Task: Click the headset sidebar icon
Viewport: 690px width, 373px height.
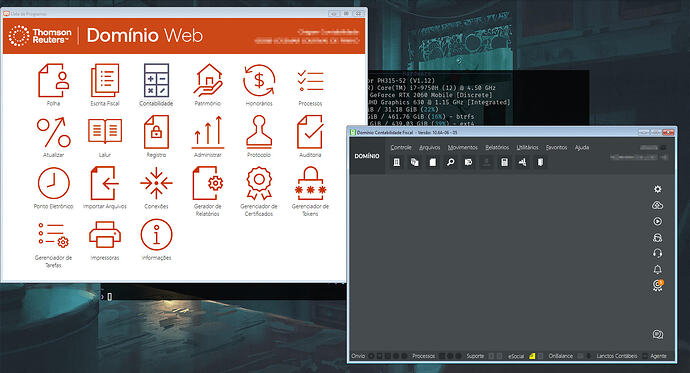Action: 657,253
